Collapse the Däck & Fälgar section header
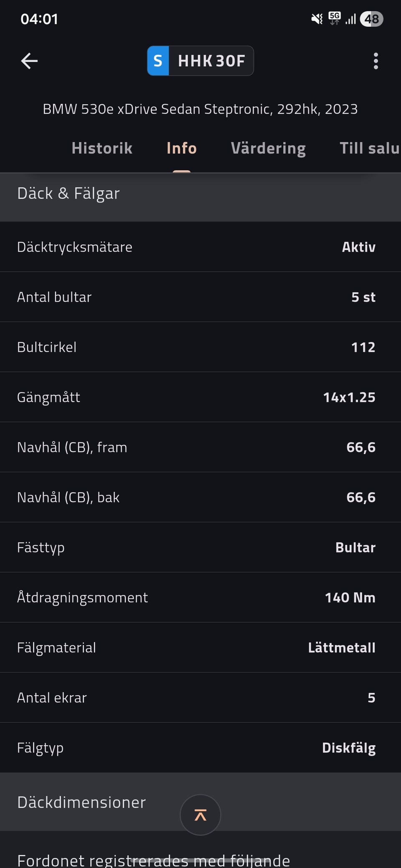This screenshot has width=401, height=868. coord(200,194)
